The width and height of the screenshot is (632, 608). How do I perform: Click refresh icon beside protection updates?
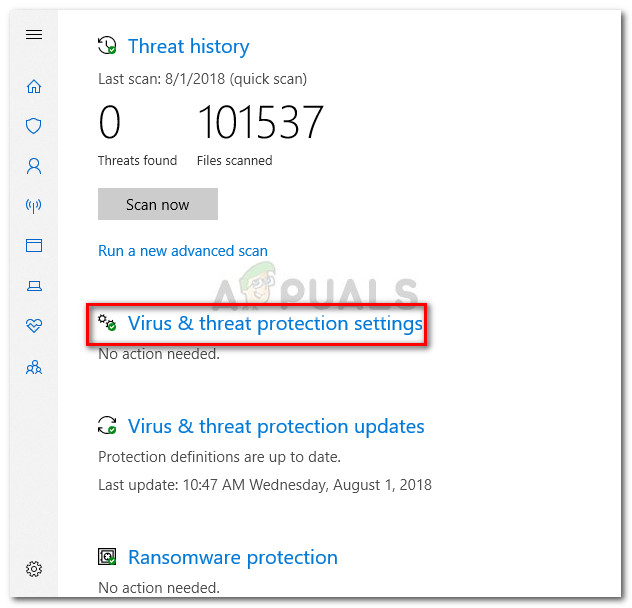coord(107,427)
